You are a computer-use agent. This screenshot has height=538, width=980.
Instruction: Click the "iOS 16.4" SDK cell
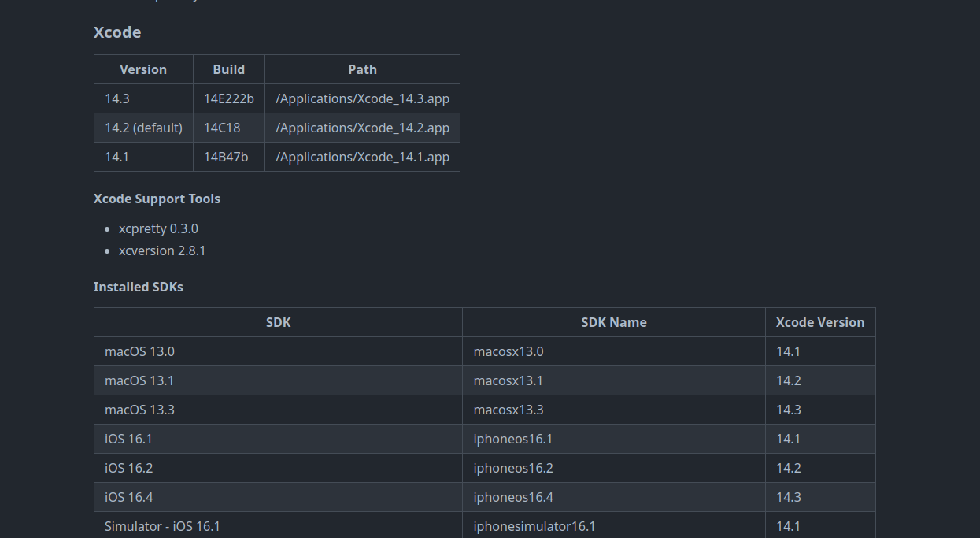tap(278, 497)
